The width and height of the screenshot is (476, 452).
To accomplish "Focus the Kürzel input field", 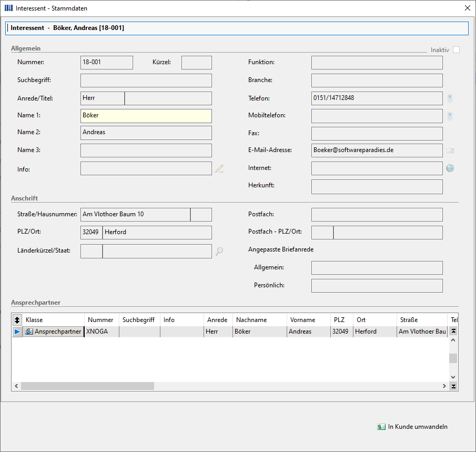I will tap(197, 62).
